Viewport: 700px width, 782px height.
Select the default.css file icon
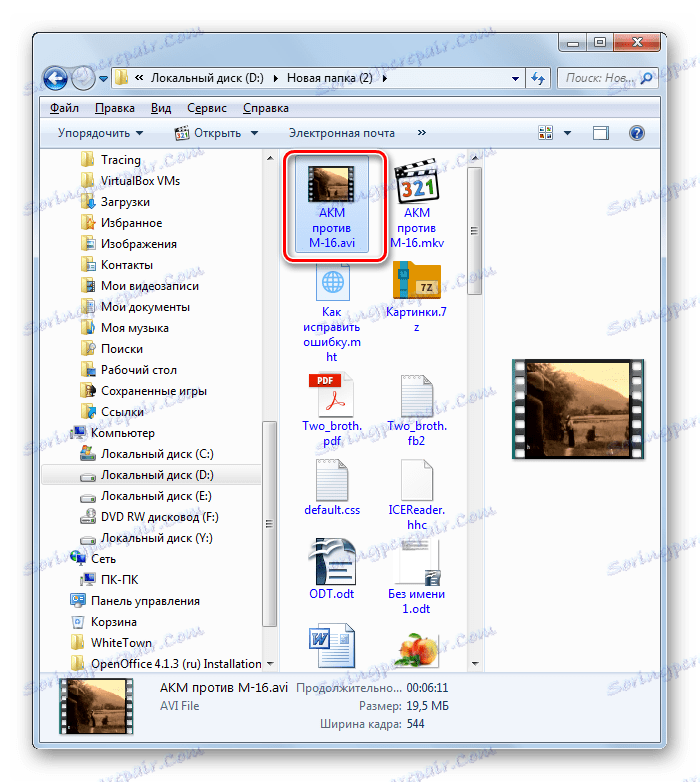332,480
